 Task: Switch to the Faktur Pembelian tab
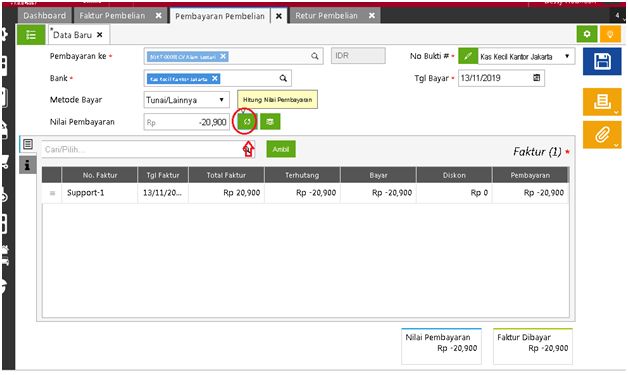[112, 16]
